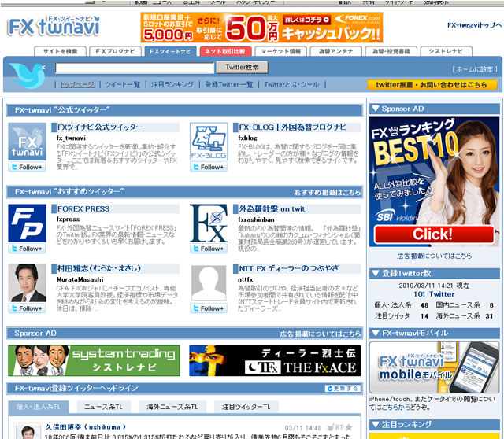Image resolution: width=504 pixels, height=439 pixels.
Task: Open the サイトを検索 tab
Action: tap(61, 51)
